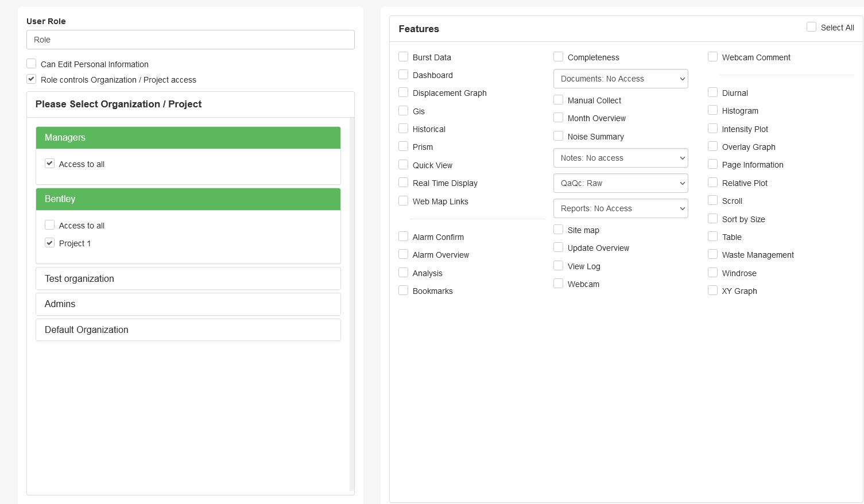Enable the Scroll feature
864x504 pixels.
[x=713, y=200]
